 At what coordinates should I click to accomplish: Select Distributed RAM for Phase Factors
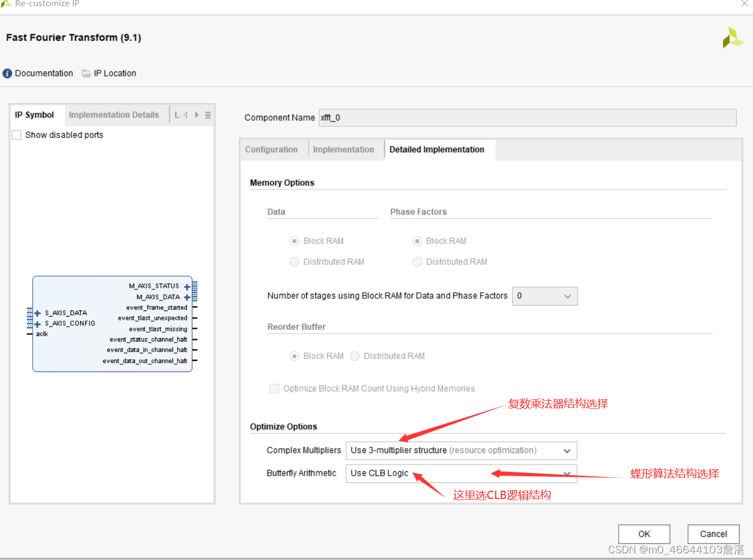tap(417, 262)
